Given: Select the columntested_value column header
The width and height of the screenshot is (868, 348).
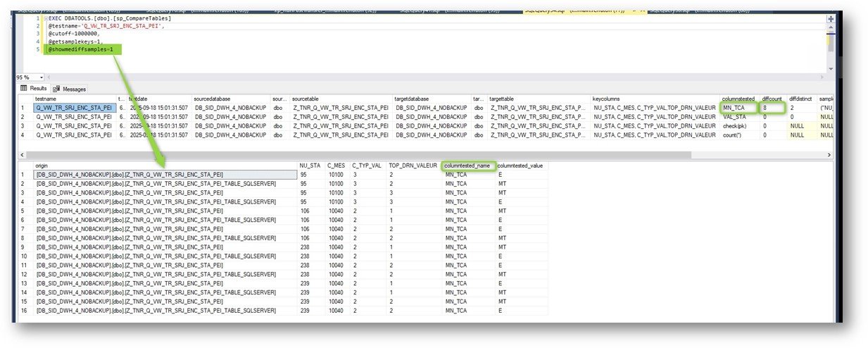Looking at the screenshot, I should click(522, 166).
